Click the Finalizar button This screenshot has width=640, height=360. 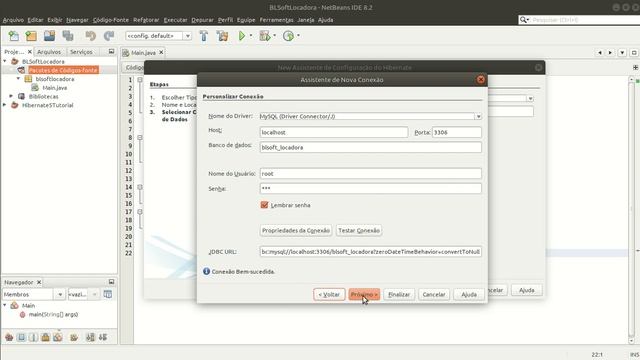click(399, 294)
